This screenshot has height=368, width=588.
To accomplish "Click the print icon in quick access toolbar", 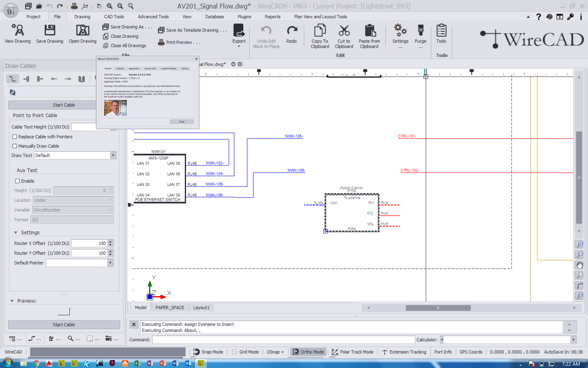I will pos(74,6).
